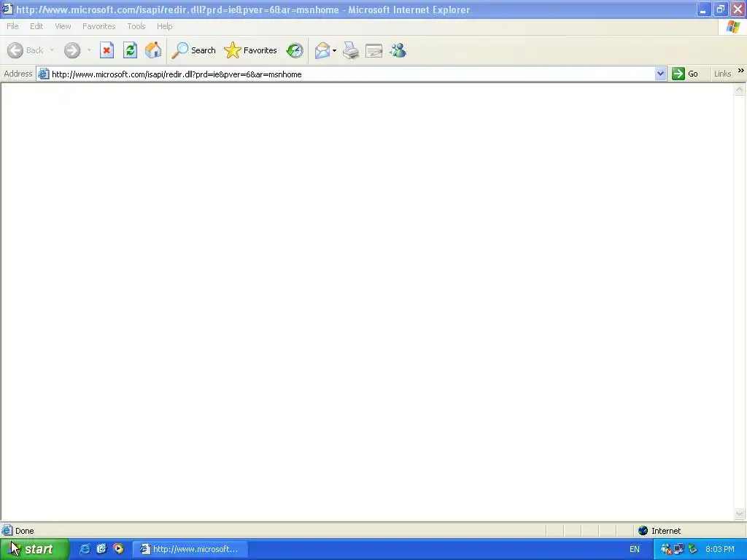The height and width of the screenshot is (560, 747).
Task: Print the page with printer icon
Action: coord(351,50)
